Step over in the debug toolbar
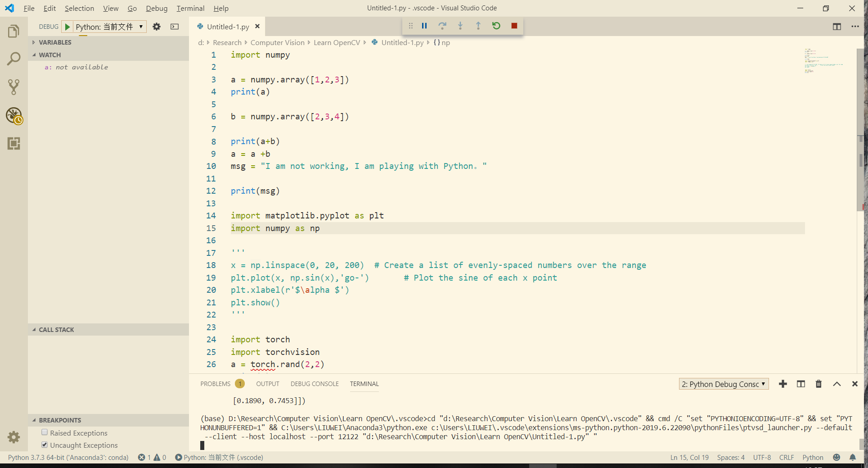Viewport: 868px width, 468px height. tap(442, 26)
